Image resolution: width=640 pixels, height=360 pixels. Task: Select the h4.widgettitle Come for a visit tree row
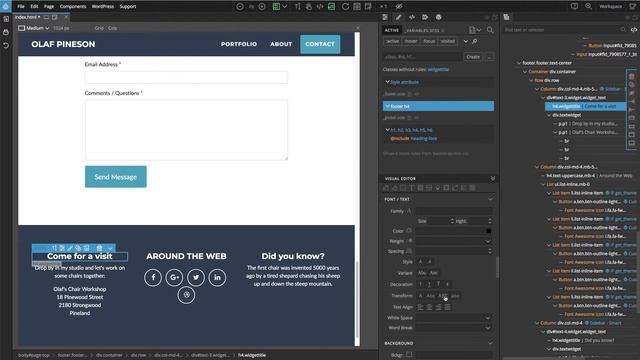point(586,106)
